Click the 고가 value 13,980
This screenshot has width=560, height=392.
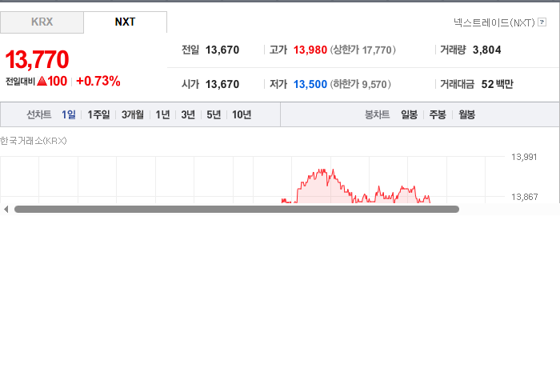(x=310, y=50)
